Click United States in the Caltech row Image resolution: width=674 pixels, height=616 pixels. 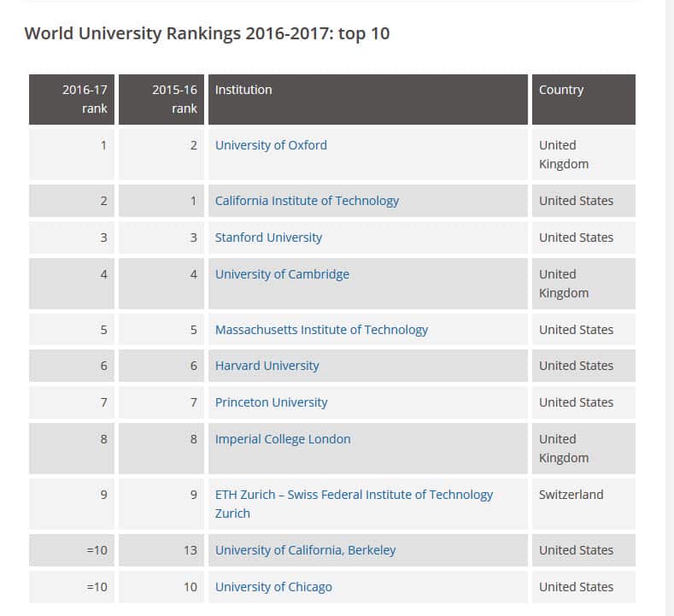pyautogui.click(x=576, y=201)
